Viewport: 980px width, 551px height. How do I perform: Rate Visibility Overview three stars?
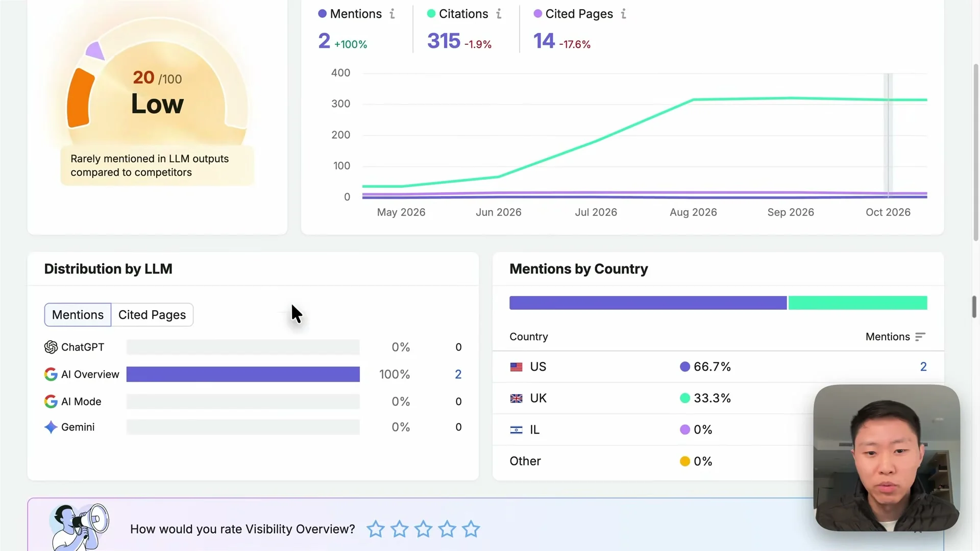423,529
